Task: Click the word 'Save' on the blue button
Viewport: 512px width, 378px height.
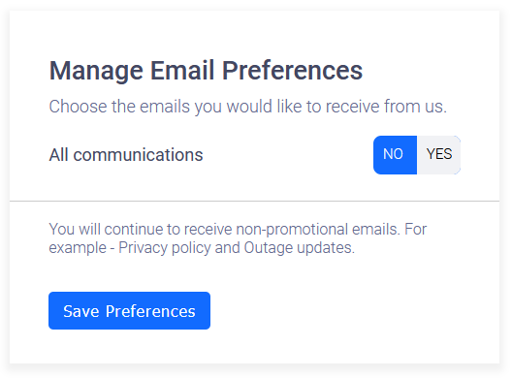Action: tap(81, 311)
